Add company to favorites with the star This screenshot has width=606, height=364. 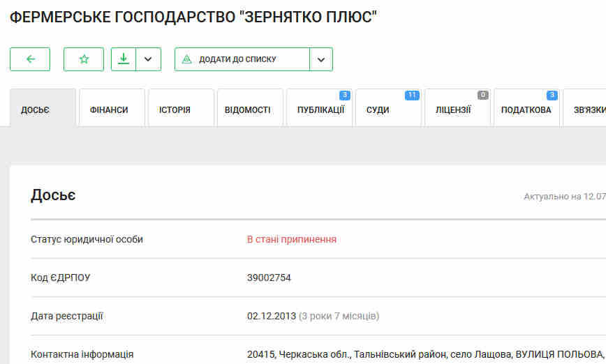pyautogui.click(x=84, y=59)
